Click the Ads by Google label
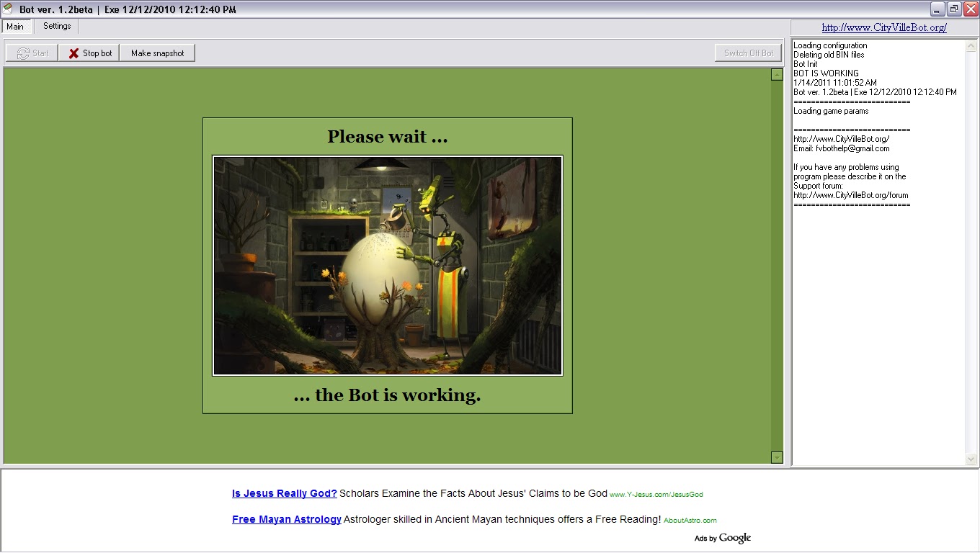The height and width of the screenshot is (553, 980). coord(723,538)
